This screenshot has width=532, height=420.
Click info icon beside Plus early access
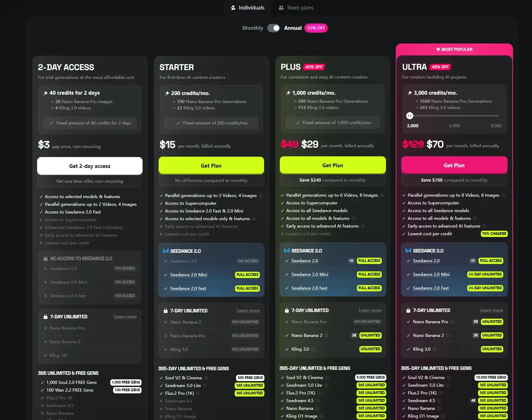tap(363, 226)
